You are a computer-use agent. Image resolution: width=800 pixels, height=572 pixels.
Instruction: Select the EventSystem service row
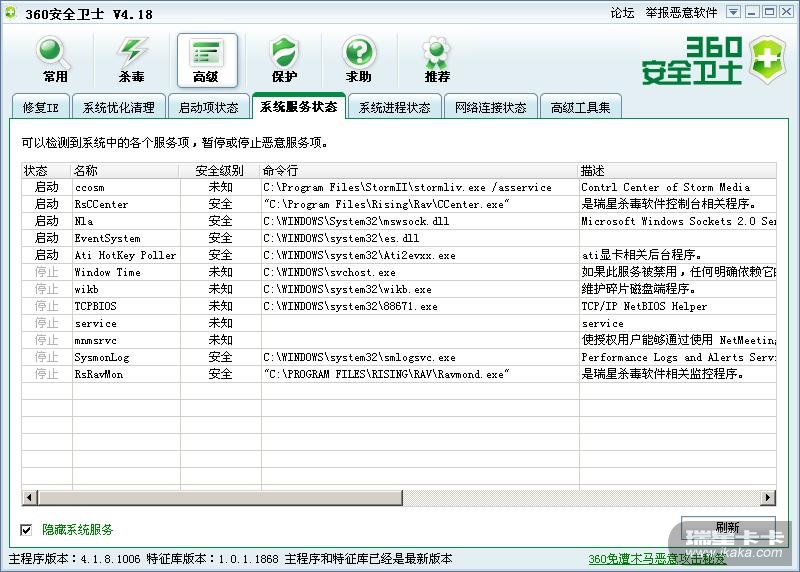coord(399,238)
